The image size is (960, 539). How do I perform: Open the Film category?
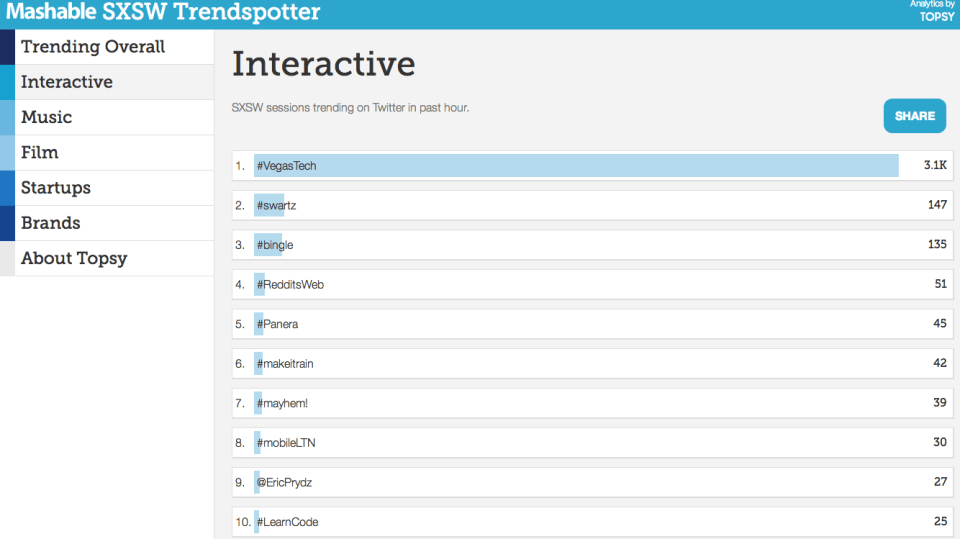pyautogui.click(x=40, y=152)
